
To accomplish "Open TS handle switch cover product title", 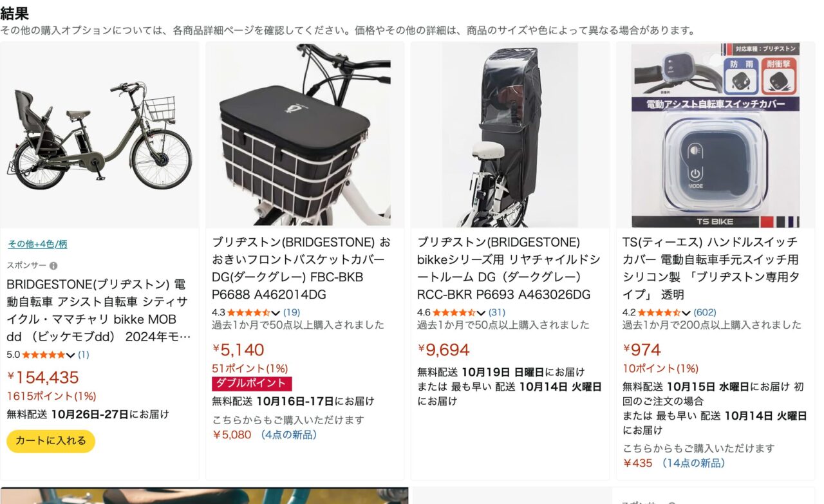I will tap(711, 268).
